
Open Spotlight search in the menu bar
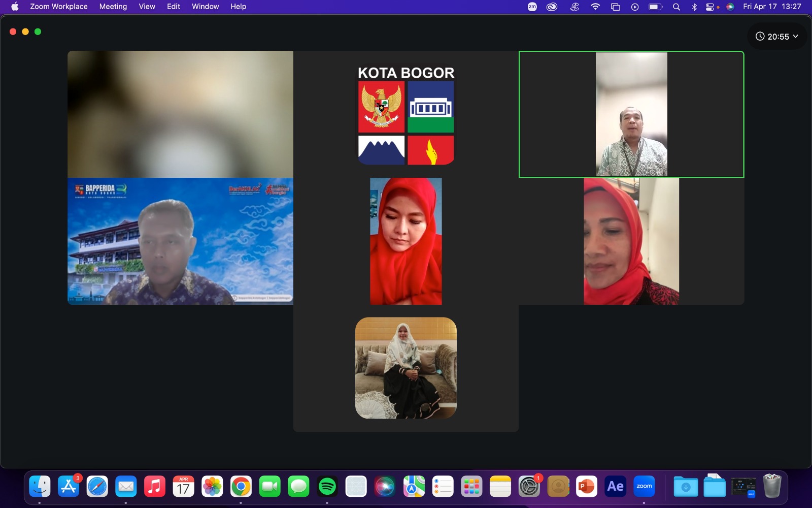[676, 7]
